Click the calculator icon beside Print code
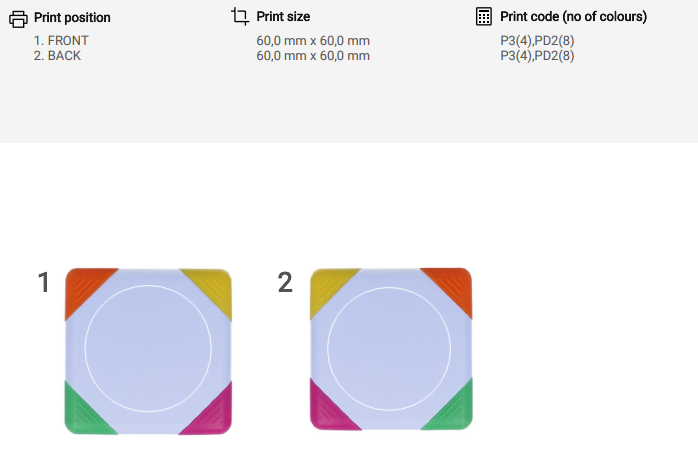 coord(484,16)
